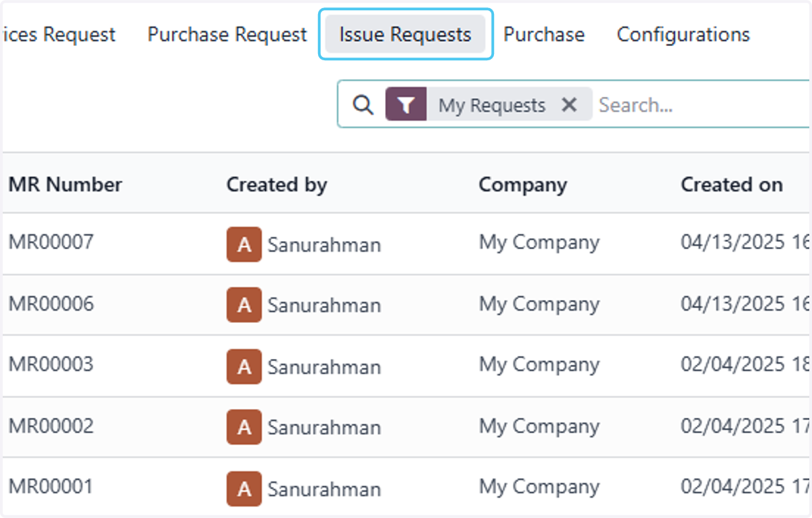The image size is (812, 518).
Task: Open record MR00006
Action: (x=51, y=303)
